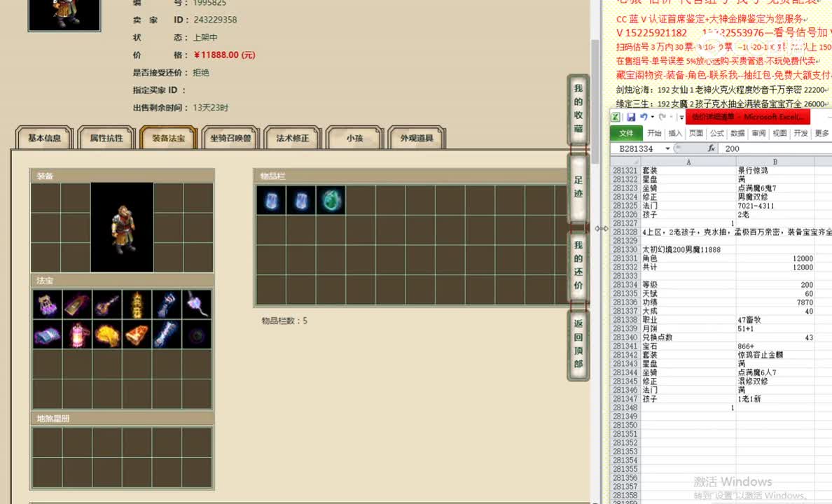Select the blue claw treasure icon

pyautogui.click(x=167, y=304)
